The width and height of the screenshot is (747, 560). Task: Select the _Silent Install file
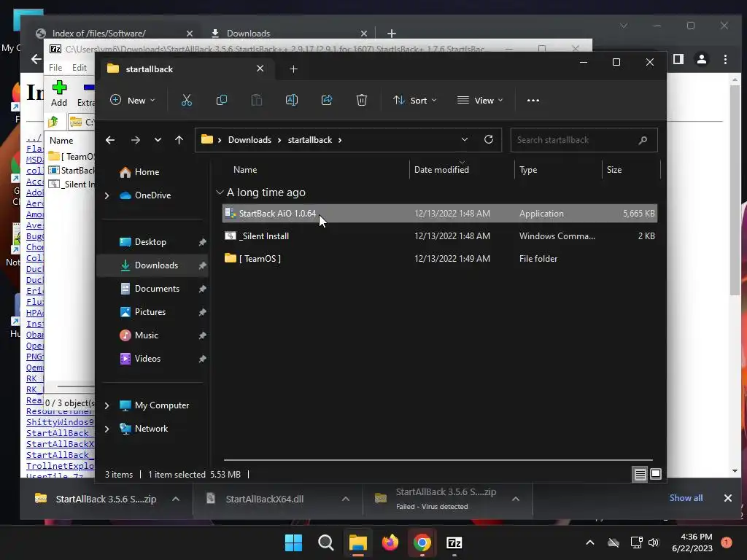pos(439,236)
